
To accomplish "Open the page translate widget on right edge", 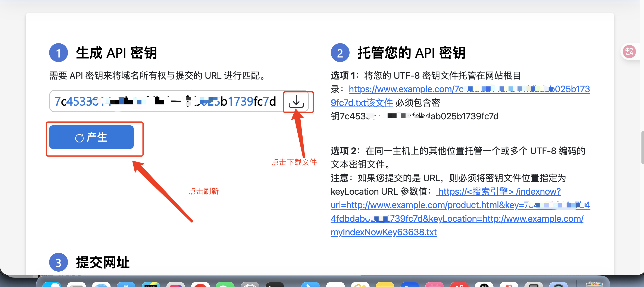I will pos(630,51).
